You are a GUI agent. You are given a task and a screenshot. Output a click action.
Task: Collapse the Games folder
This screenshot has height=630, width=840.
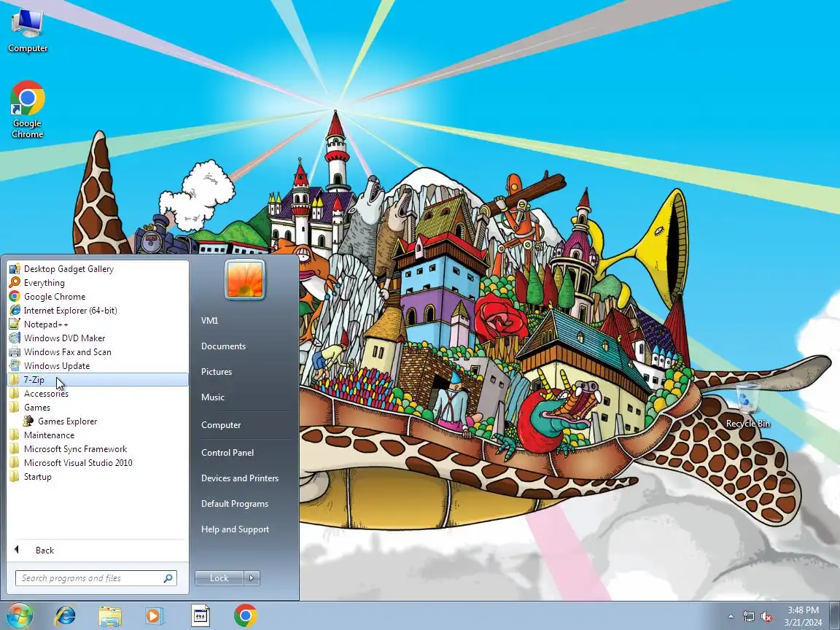98,408
